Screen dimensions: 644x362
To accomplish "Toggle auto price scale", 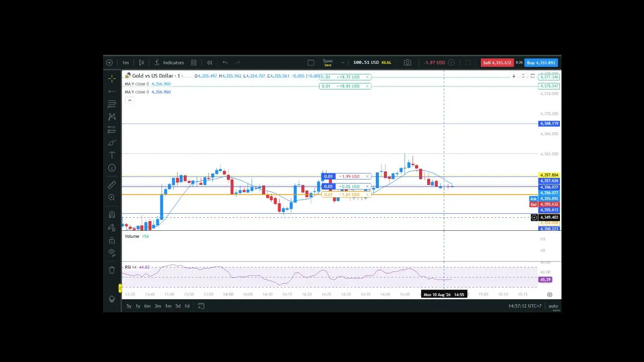I will [x=553, y=306].
